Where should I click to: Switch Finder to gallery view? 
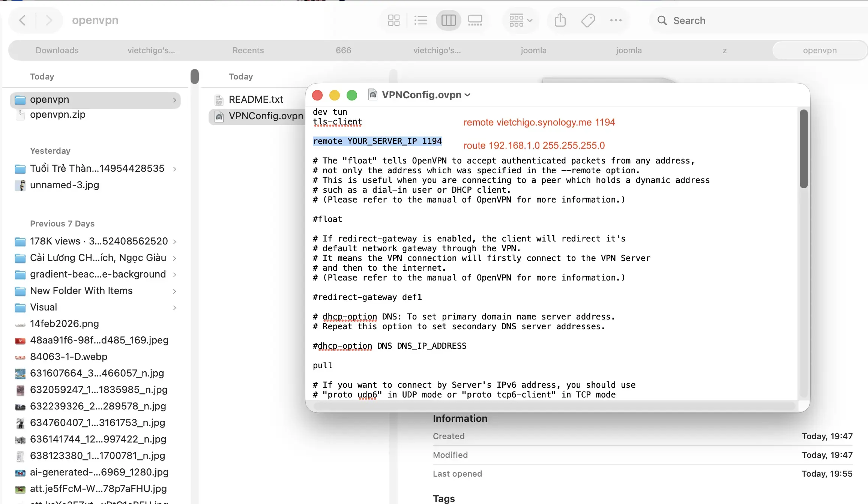(475, 20)
